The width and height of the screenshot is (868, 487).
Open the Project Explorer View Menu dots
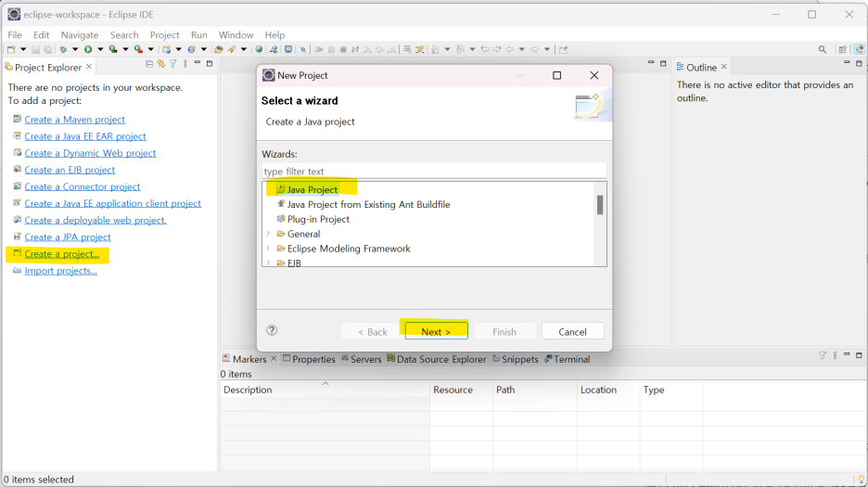pos(185,64)
